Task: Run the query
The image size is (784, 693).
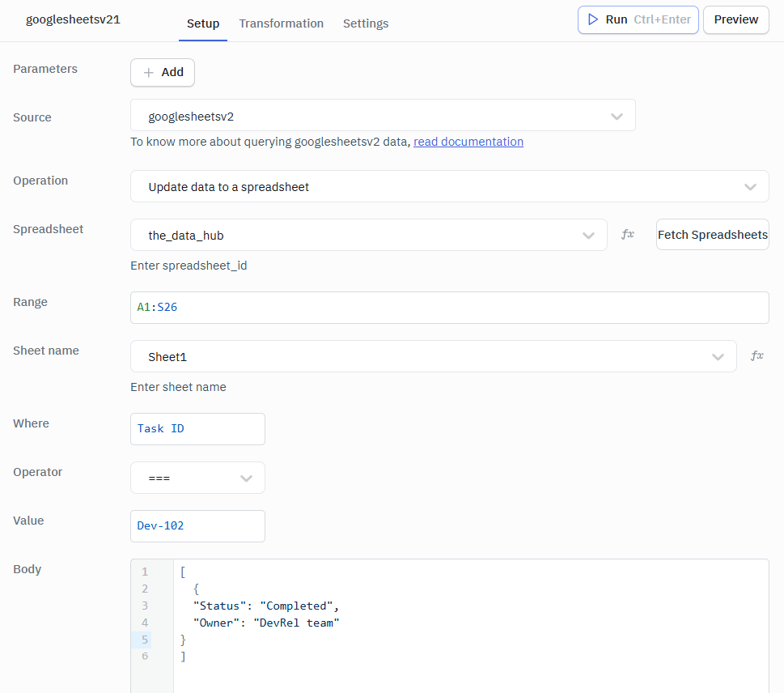Action: coord(638,19)
